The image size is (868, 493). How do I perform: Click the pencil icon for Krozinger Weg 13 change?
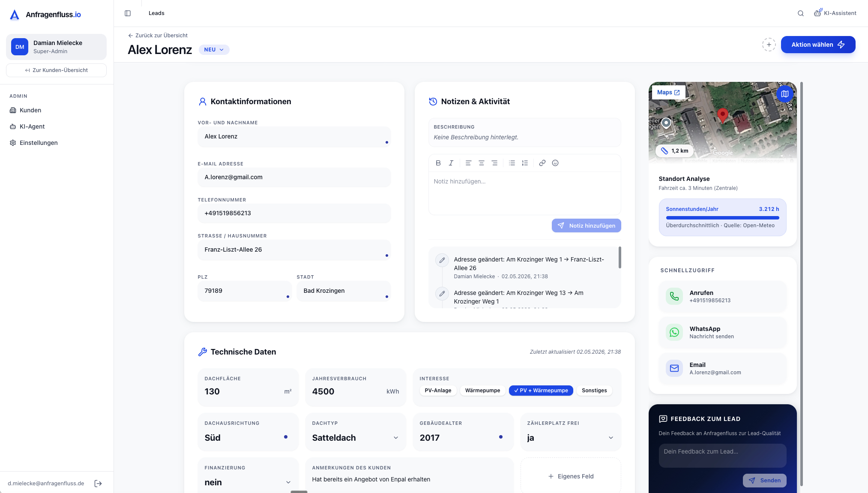tap(442, 294)
